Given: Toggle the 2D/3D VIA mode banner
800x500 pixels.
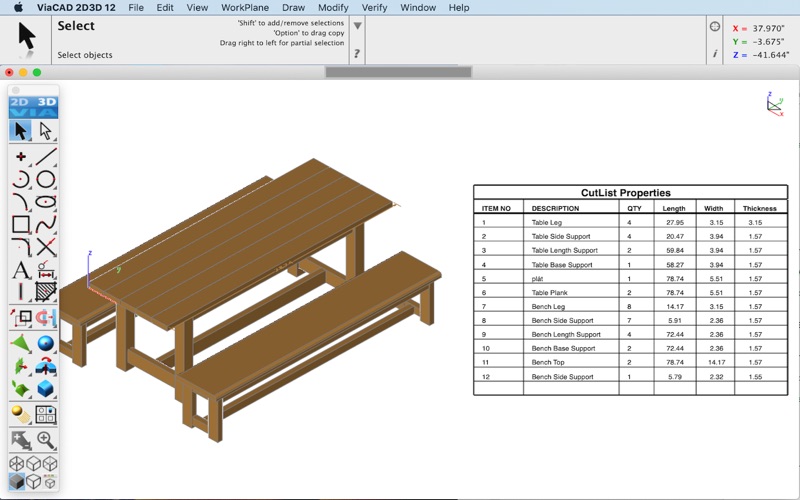Looking at the screenshot, I should tap(33, 106).
